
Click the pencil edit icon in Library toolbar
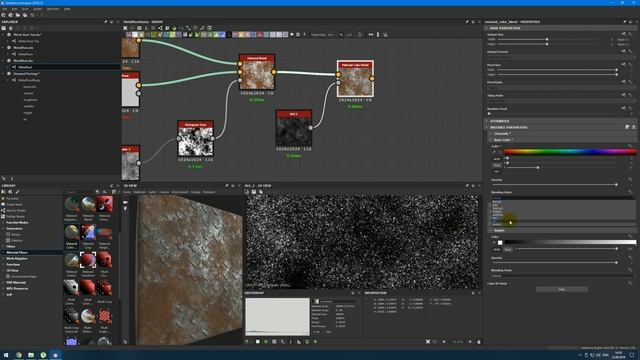[17, 192]
